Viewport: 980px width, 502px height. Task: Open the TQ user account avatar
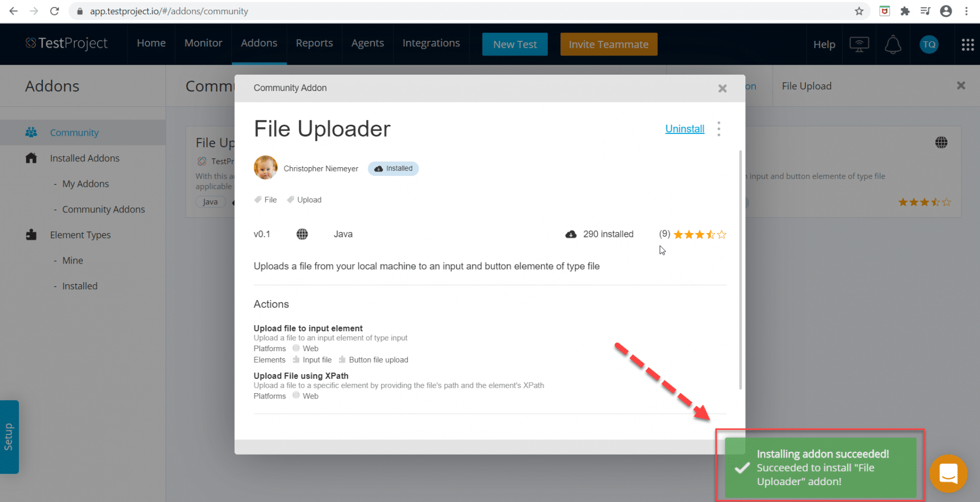(929, 45)
